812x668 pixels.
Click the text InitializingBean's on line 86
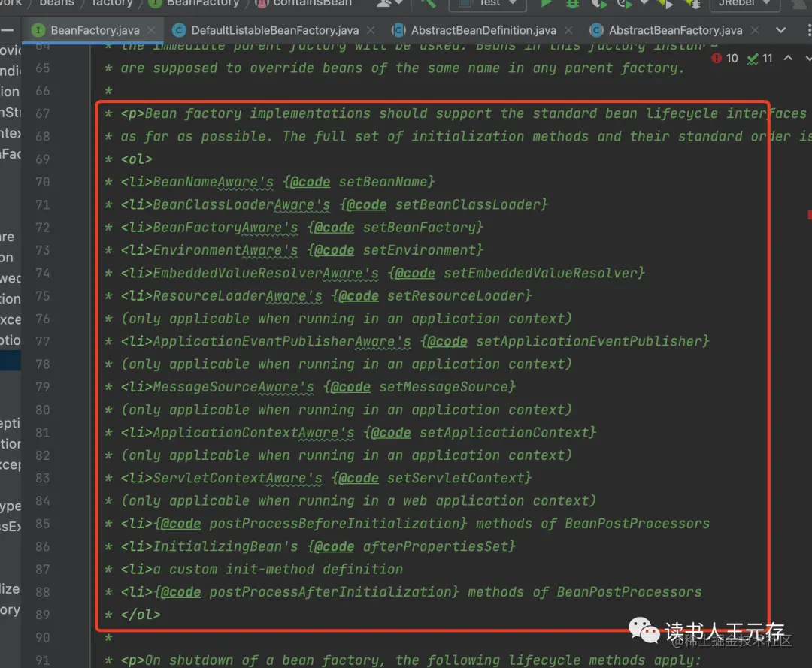coord(226,546)
